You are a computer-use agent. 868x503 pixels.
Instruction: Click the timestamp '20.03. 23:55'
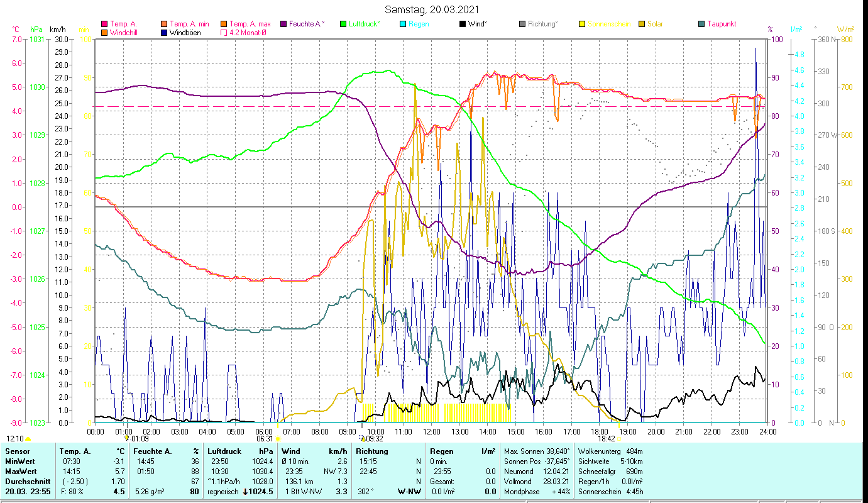point(27,492)
